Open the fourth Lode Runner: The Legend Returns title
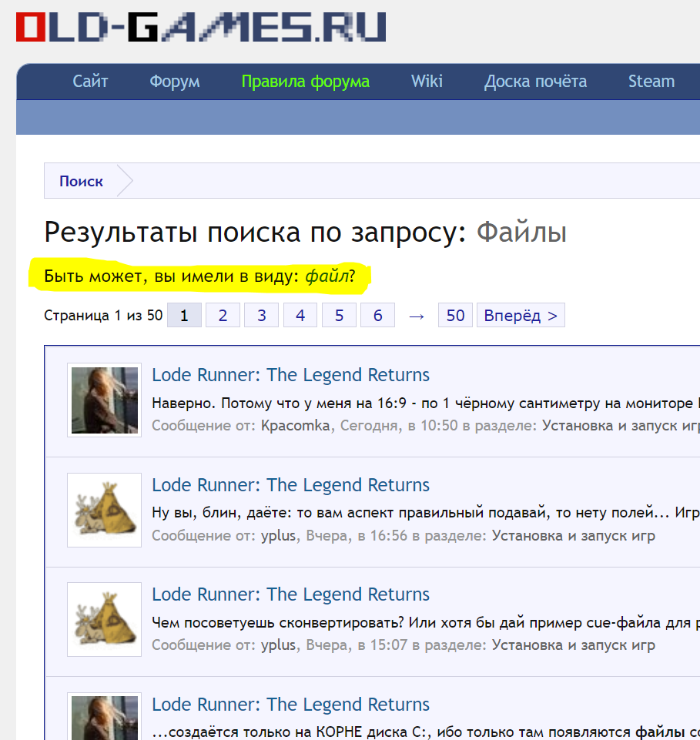Image resolution: width=700 pixels, height=740 pixels. [x=291, y=704]
